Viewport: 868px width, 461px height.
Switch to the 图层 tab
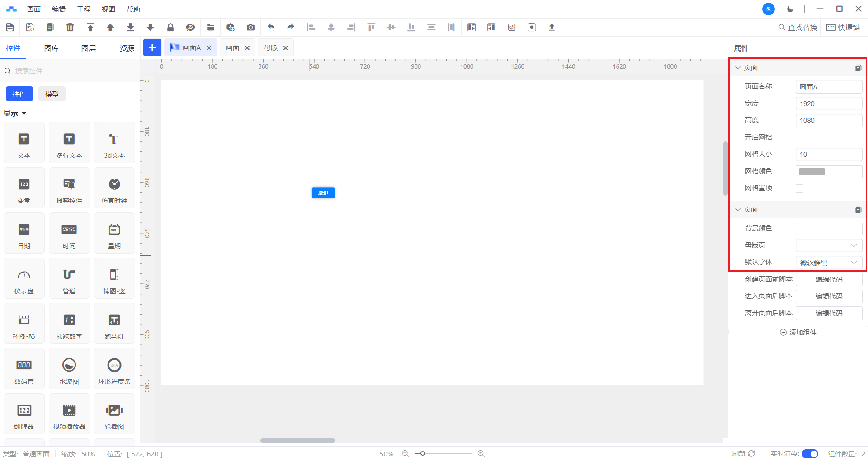89,48
